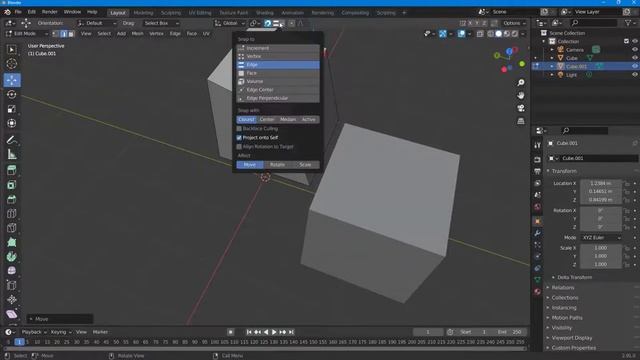Image resolution: width=640 pixels, height=360 pixels.
Task: Click the Location X value field
Action: pos(601,183)
